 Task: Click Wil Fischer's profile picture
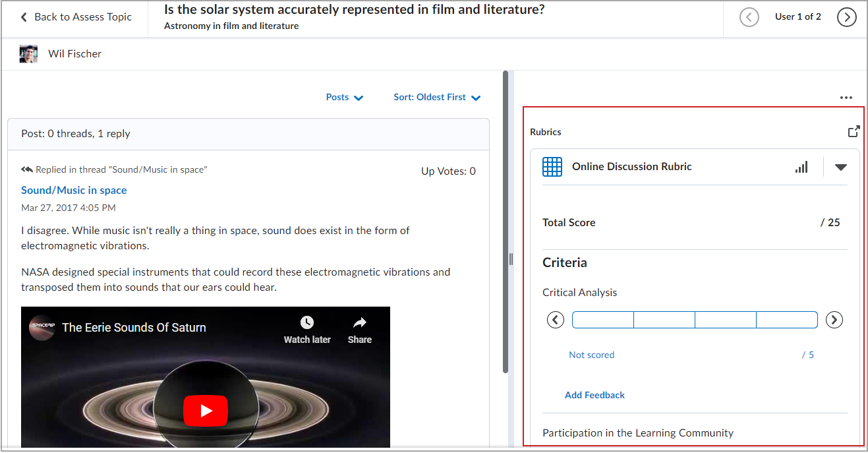28,53
